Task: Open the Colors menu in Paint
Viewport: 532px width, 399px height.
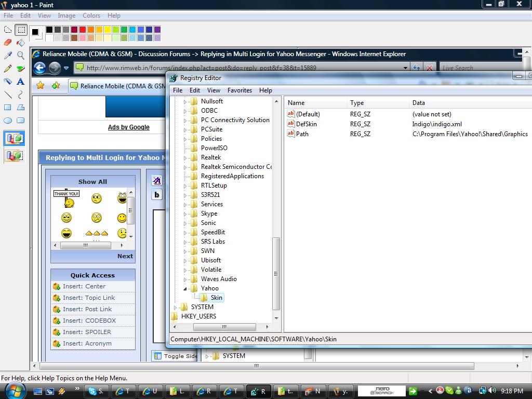Action: pyautogui.click(x=91, y=16)
